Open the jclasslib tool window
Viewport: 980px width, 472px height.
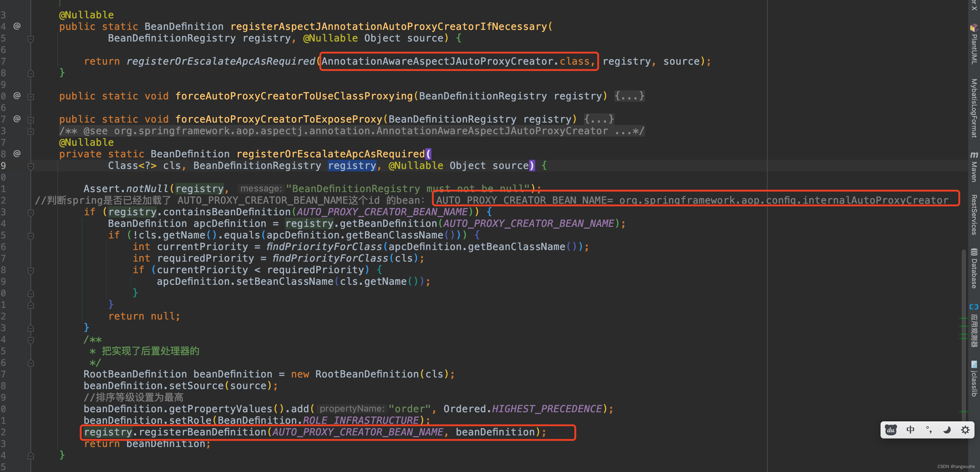tap(974, 379)
